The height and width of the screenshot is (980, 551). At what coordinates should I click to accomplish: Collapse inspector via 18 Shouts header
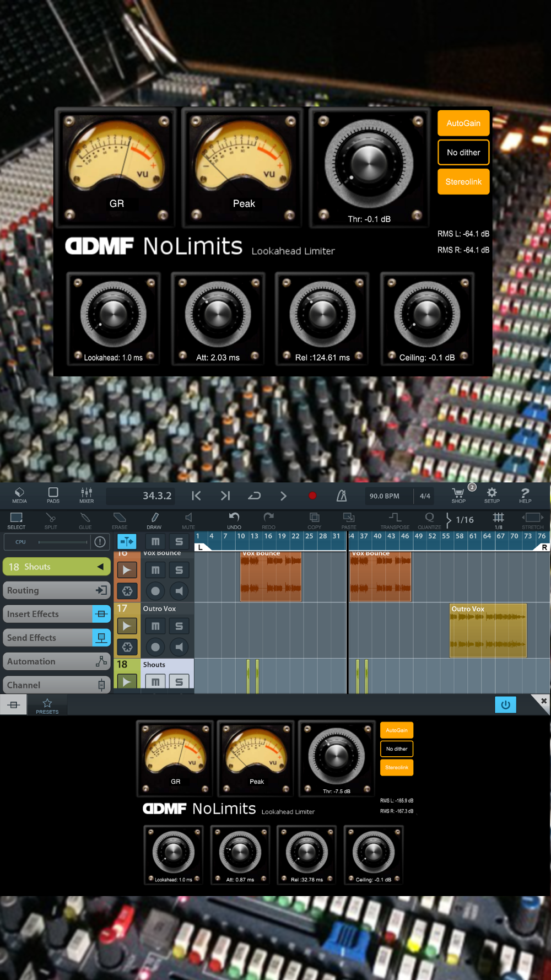[57, 567]
